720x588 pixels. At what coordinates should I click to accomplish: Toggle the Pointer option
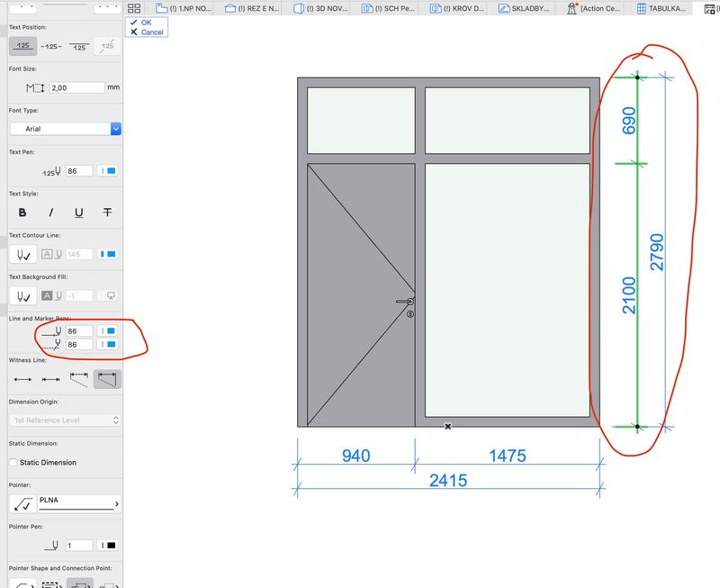[x=23, y=504]
